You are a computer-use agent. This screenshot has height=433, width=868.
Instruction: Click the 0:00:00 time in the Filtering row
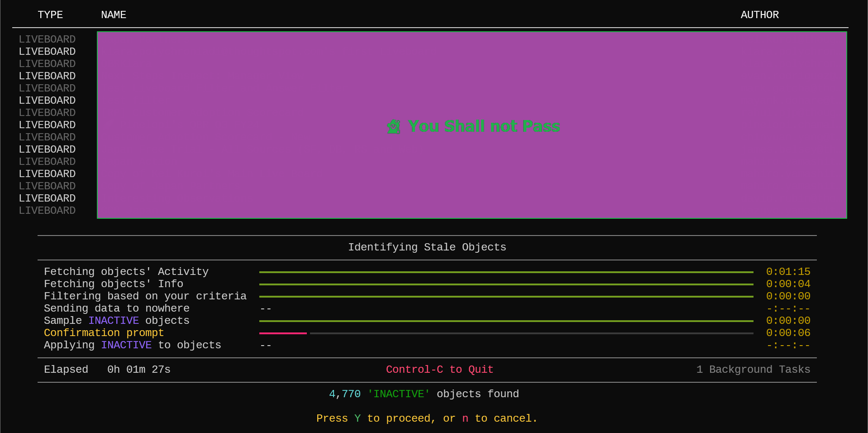pos(788,296)
